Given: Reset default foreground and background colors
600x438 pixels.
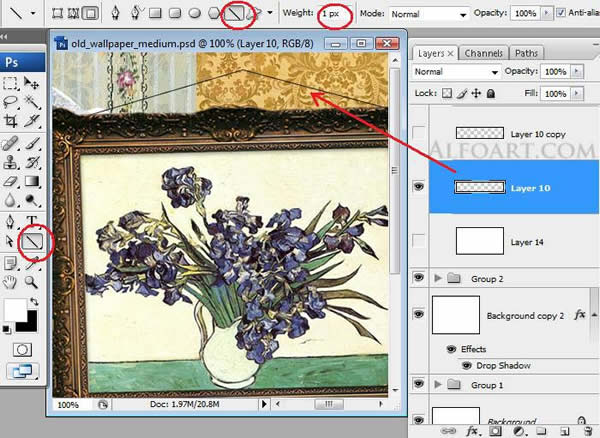Looking at the screenshot, I should 6,329.
